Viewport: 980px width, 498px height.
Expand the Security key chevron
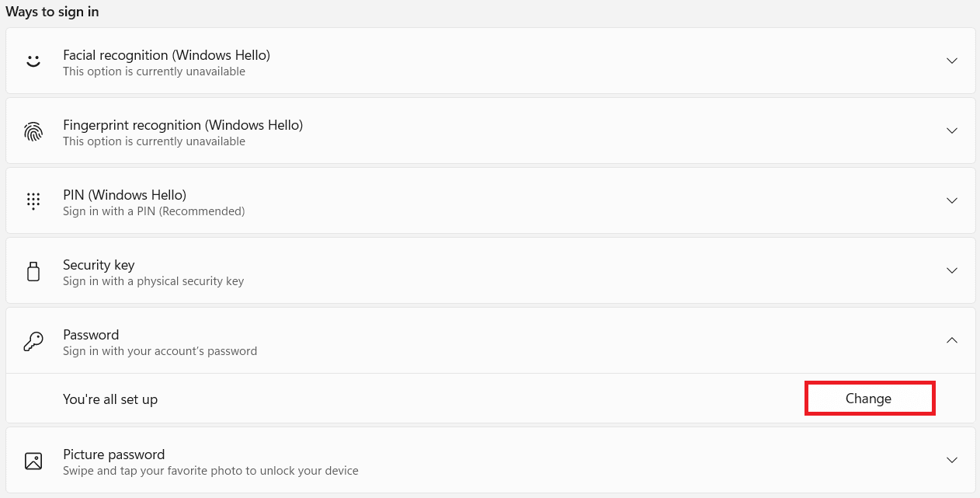[x=952, y=270]
